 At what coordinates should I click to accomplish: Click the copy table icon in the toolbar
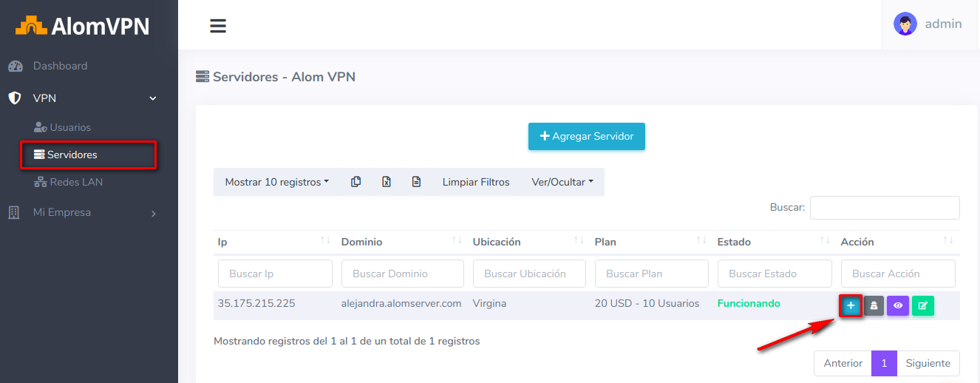tap(356, 182)
